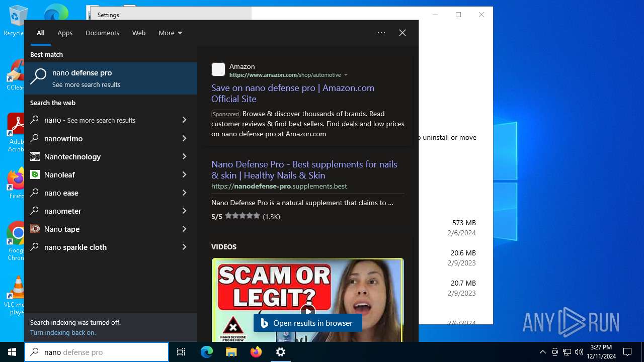Click 'Turn indexing back on' link

63,332
